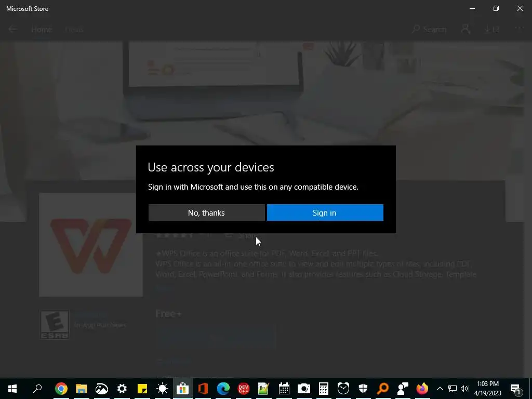Launch Office from the taskbar
This screenshot has width=532, height=399.
point(203,389)
